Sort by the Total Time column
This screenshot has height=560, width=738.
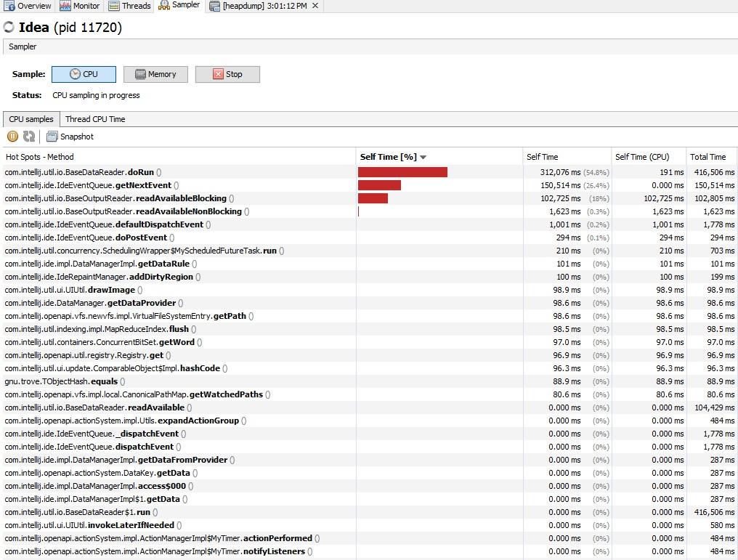[708, 157]
